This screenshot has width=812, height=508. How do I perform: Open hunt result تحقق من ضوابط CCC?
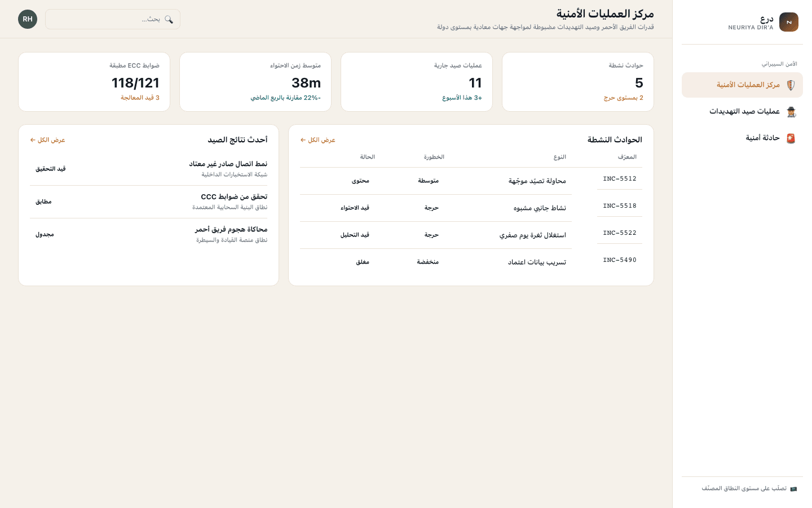click(x=234, y=196)
